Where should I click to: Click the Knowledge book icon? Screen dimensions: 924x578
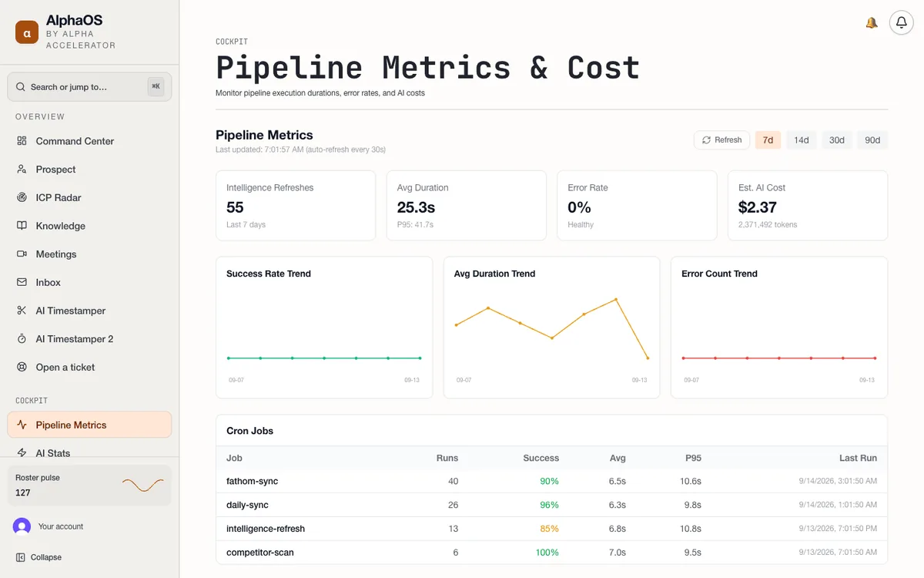(22, 226)
